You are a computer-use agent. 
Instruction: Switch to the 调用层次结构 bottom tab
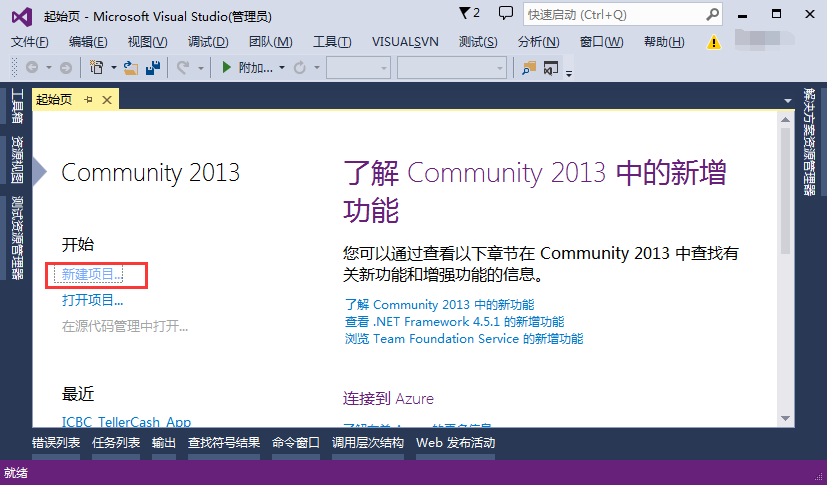[368, 443]
